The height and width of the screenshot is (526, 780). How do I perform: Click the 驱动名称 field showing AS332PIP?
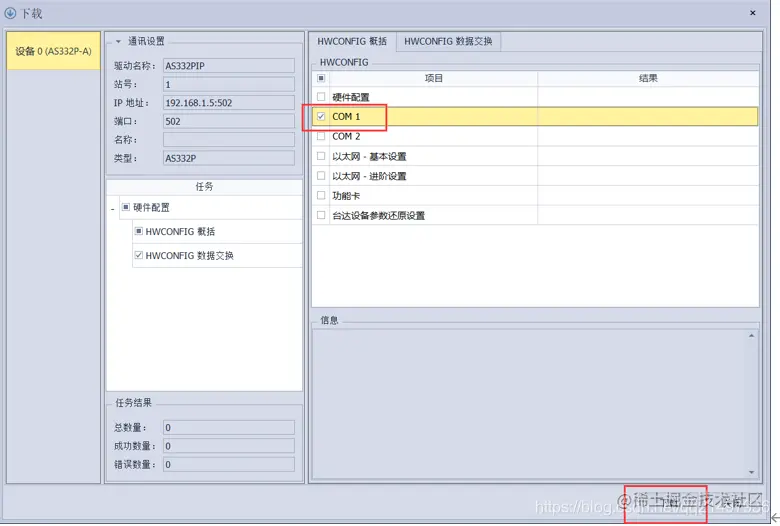coord(229,66)
